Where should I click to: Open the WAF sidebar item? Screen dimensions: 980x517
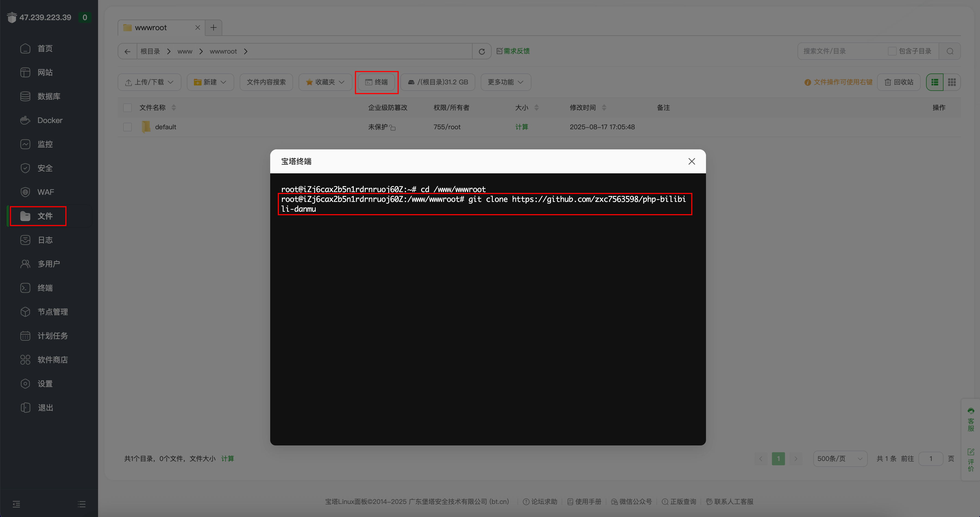point(45,192)
